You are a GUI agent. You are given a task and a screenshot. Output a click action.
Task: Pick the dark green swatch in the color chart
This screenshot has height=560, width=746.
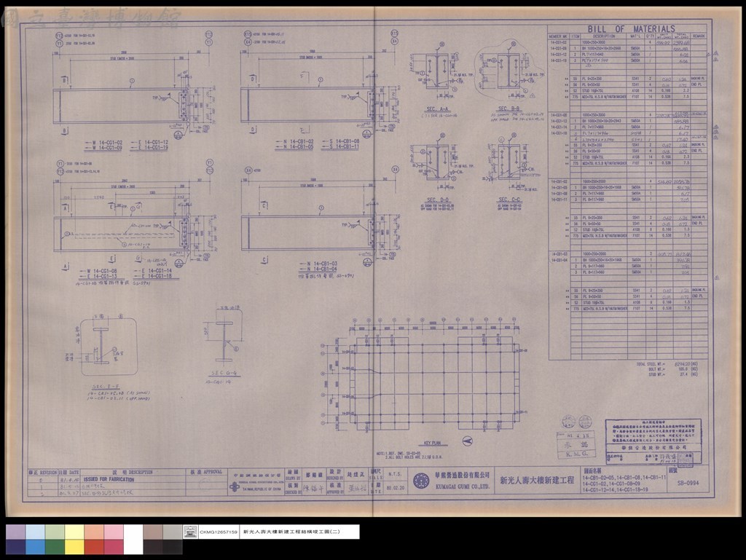55,547
